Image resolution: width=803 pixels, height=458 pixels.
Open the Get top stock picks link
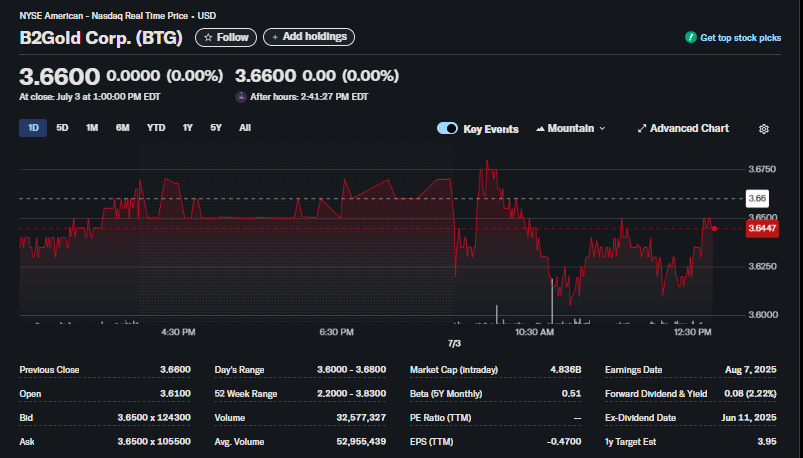click(x=740, y=38)
